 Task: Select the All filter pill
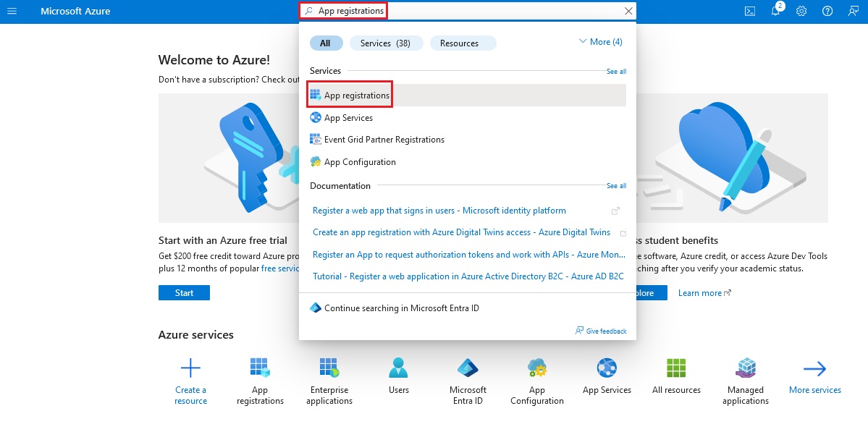point(325,43)
